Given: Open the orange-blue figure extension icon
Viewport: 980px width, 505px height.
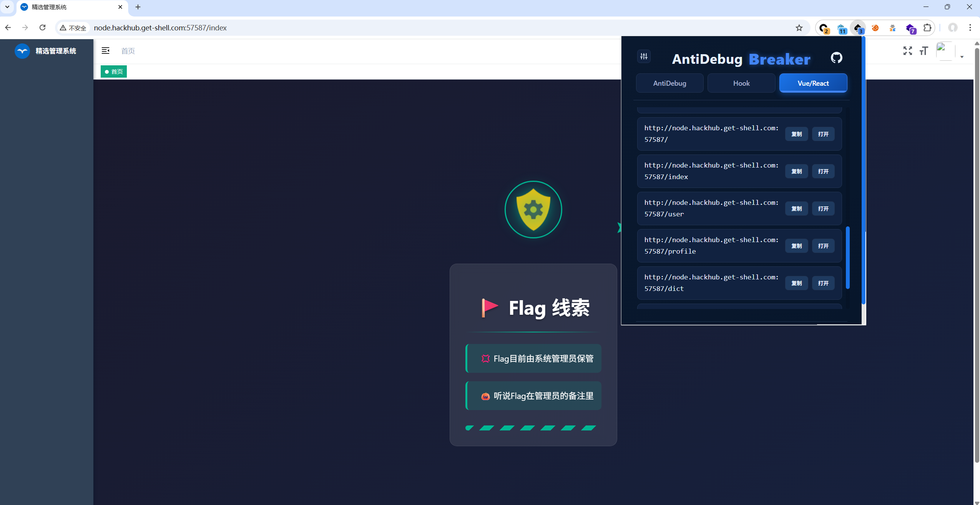Looking at the screenshot, I should (x=892, y=28).
